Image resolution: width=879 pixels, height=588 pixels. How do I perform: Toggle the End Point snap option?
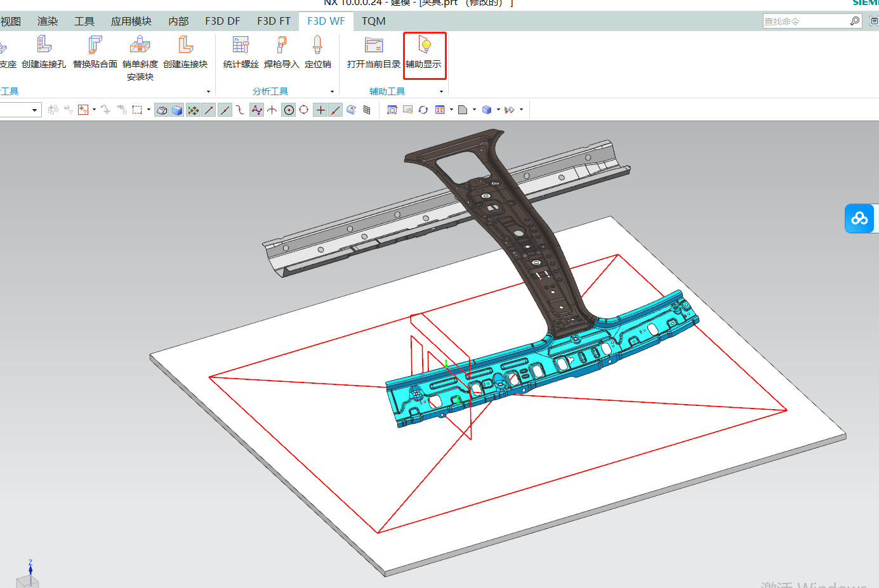point(209,110)
